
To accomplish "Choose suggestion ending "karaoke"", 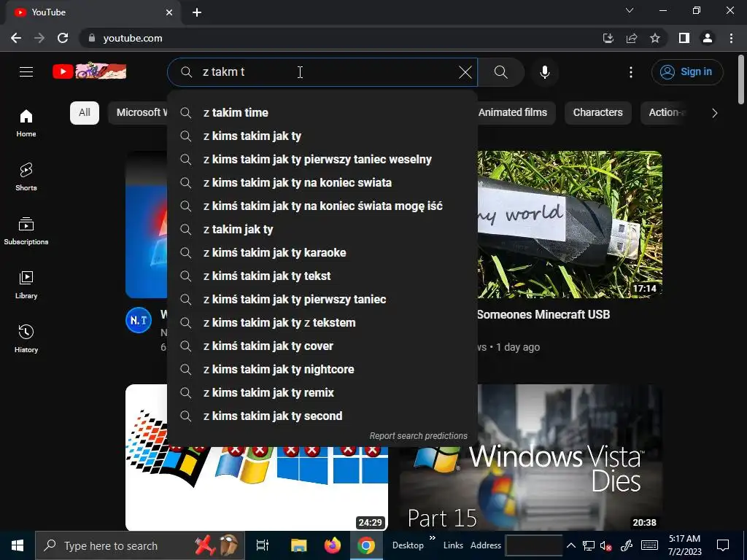I will pyautogui.click(x=322, y=253).
